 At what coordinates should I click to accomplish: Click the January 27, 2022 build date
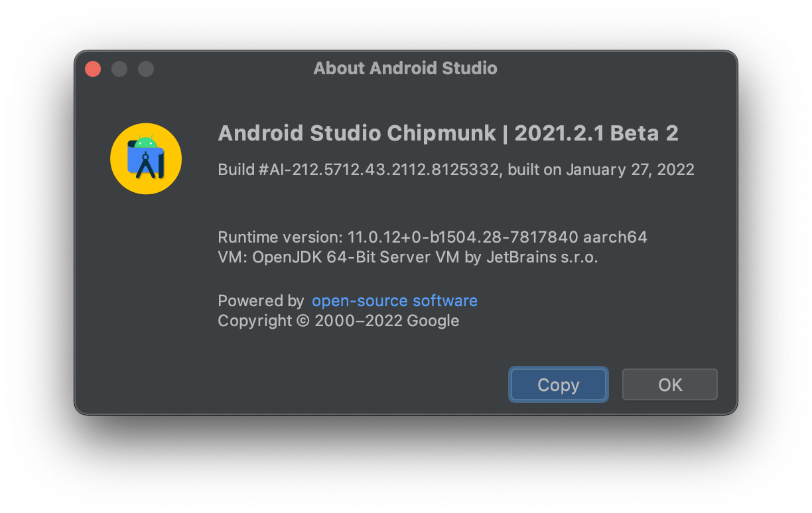coord(630,170)
